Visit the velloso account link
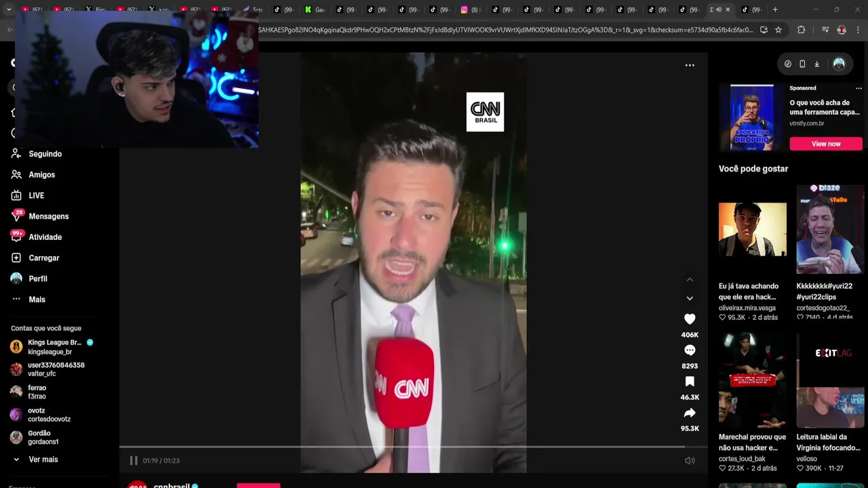The height and width of the screenshot is (488, 868). [807, 459]
